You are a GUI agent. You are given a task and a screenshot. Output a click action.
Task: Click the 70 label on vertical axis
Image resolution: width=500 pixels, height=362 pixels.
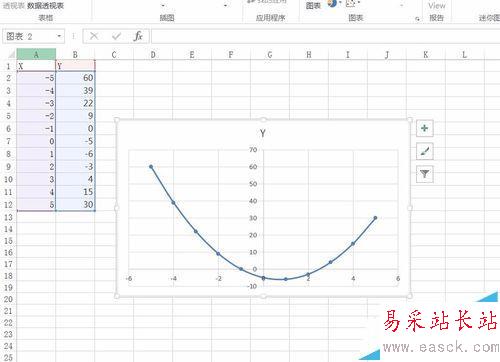click(x=253, y=150)
